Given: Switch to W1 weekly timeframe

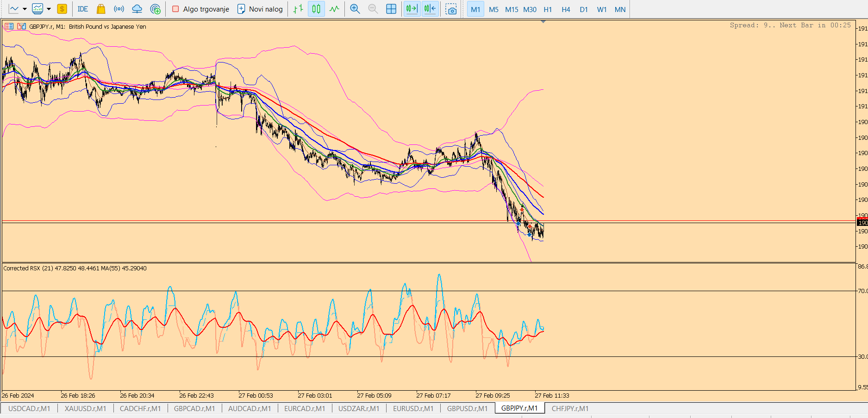Looking at the screenshot, I should tap(602, 9).
